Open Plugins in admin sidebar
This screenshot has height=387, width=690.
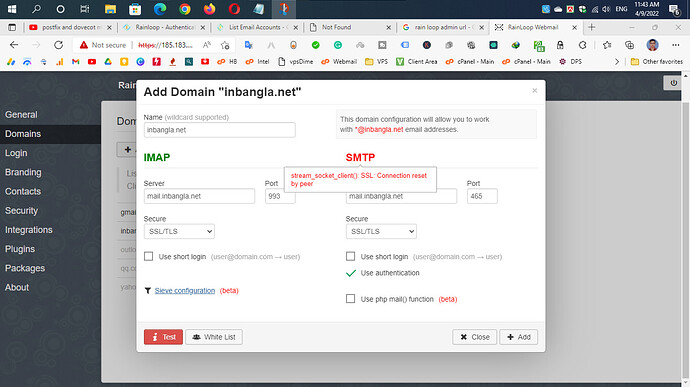(x=20, y=249)
